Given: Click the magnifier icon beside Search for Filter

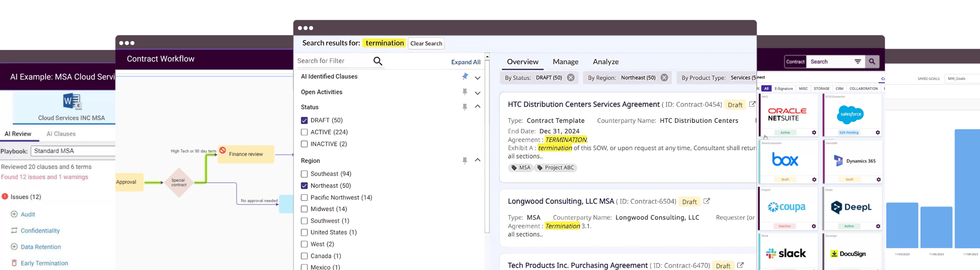Looking at the screenshot, I should click(x=378, y=61).
